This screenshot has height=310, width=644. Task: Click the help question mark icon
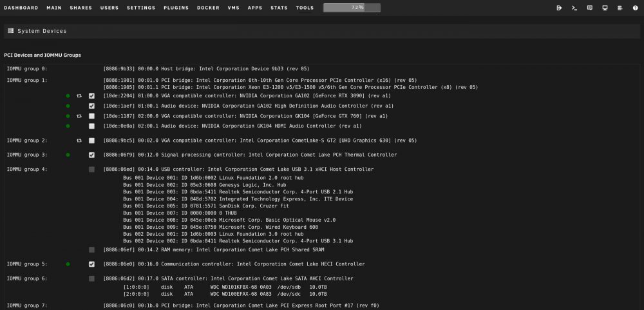(635, 8)
